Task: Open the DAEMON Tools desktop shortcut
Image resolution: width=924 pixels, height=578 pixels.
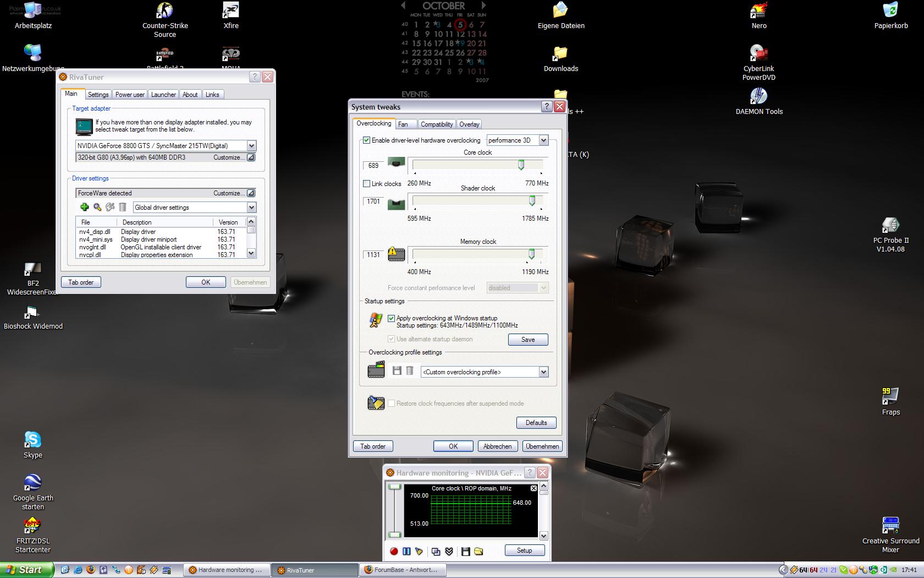Action: [759, 102]
